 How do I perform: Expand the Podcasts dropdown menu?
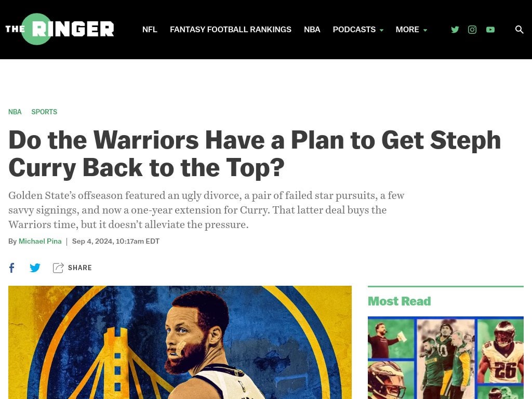pyautogui.click(x=358, y=30)
